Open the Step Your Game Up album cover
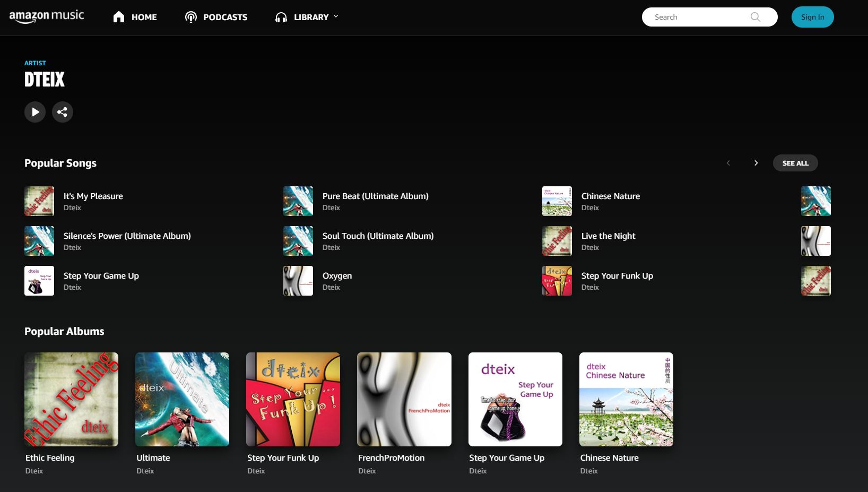This screenshot has width=868, height=492. [x=515, y=399]
